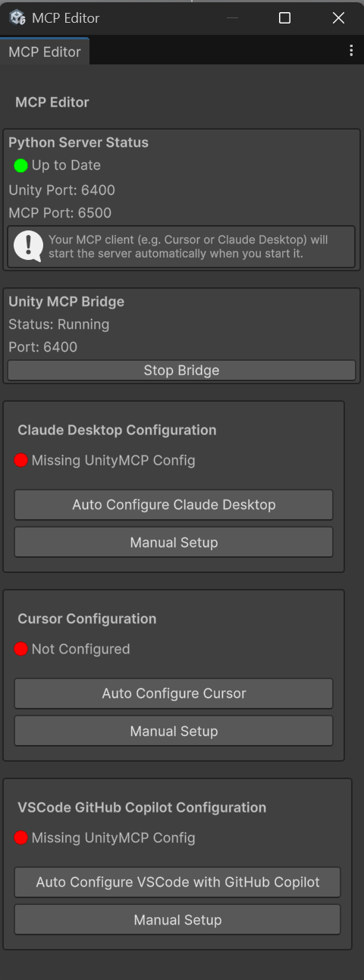Screen dimensions: 364x980
Task: Click the exclamation info bubble icon
Action: pos(28,246)
